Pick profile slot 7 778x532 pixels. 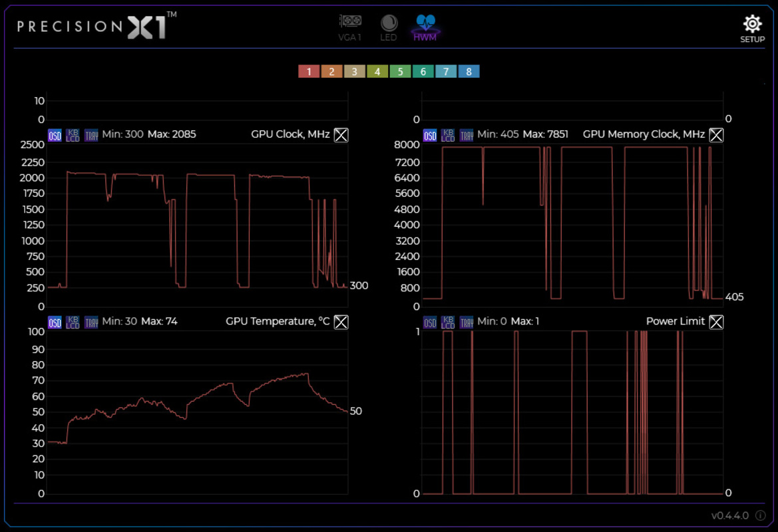pos(445,71)
